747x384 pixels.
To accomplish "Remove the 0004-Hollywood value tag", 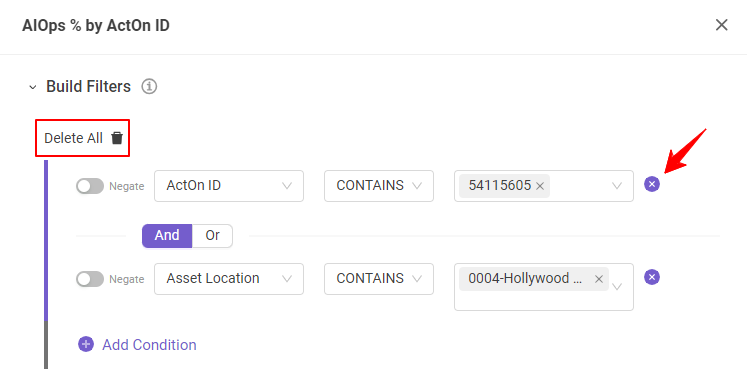I will tap(599, 279).
